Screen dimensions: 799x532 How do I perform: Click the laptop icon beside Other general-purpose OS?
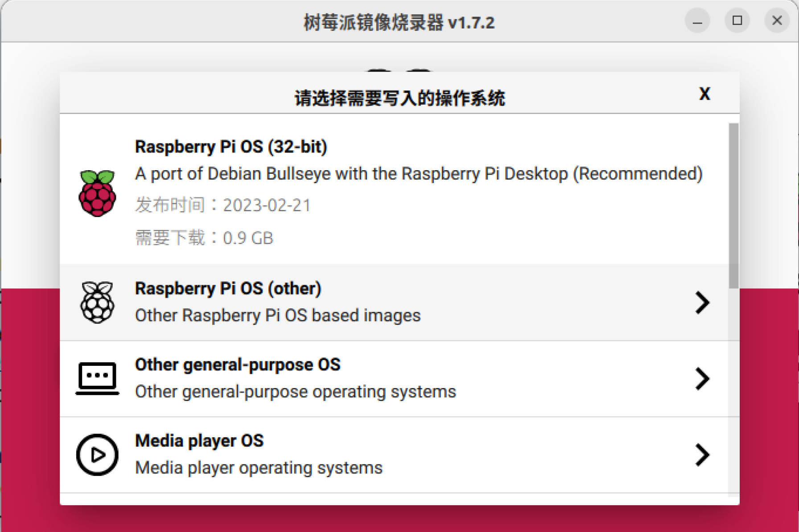tap(98, 378)
